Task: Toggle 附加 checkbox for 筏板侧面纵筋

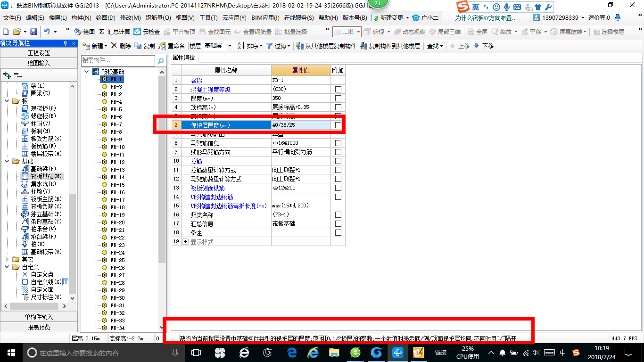Action: coord(338,188)
